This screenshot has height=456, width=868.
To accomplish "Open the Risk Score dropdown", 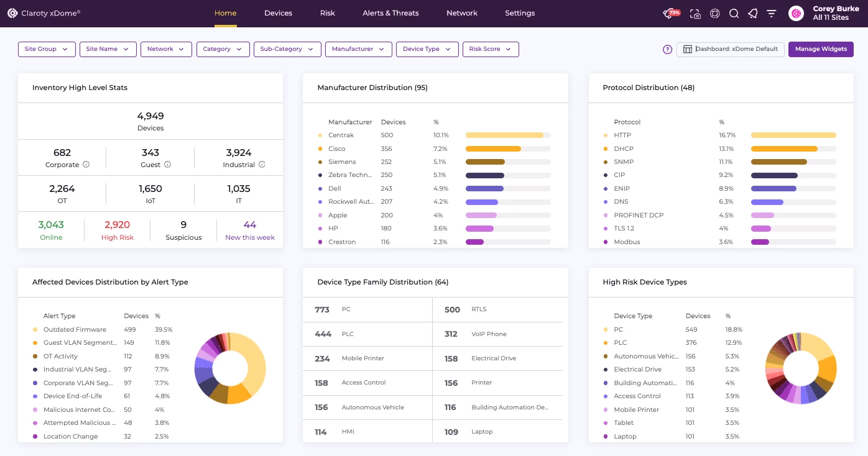I will (x=491, y=49).
